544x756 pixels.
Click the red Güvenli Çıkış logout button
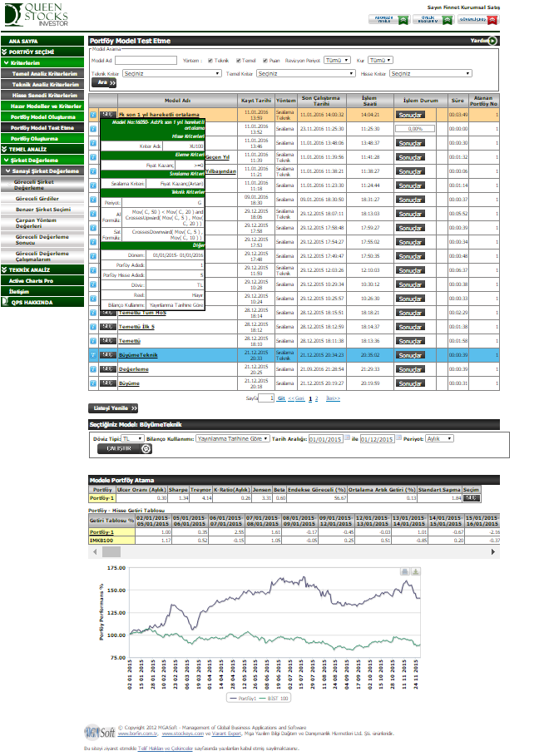tap(478, 20)
